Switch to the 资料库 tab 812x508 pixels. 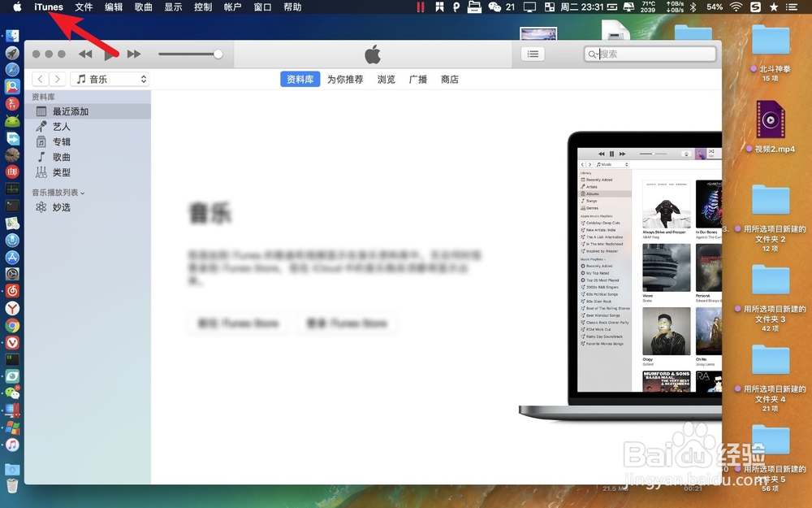pyautogui.click(x=300, y=80)
